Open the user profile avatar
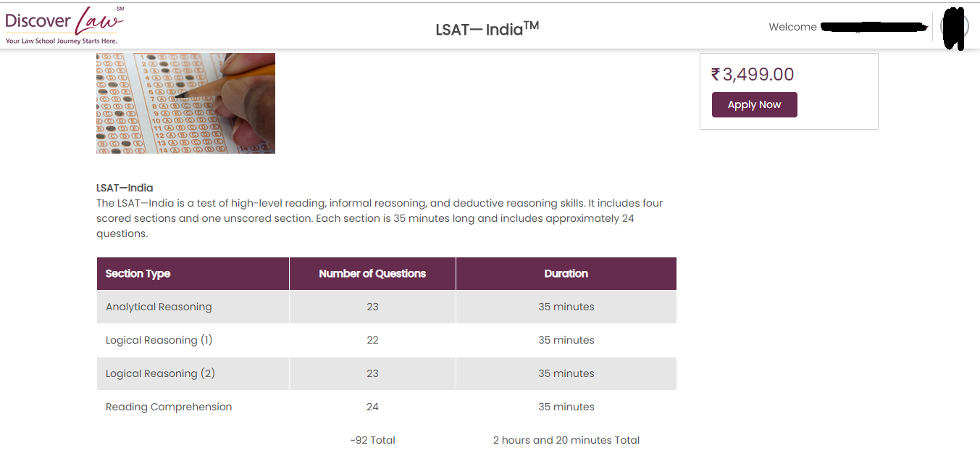 (954, 25)
